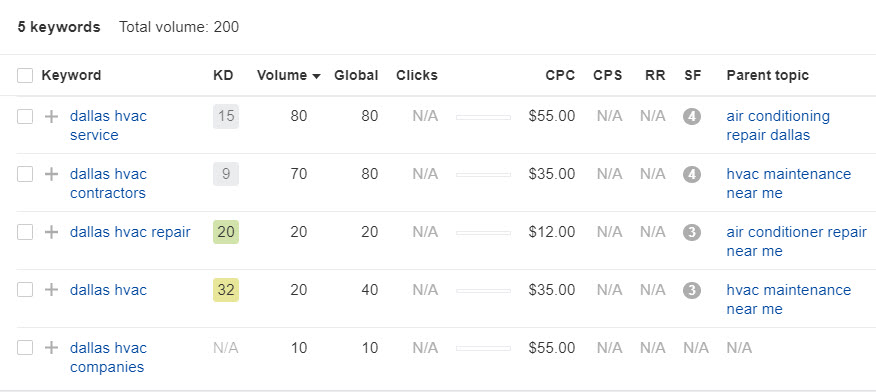Select all keywords with header checkbox

click(x=25, y=75)
